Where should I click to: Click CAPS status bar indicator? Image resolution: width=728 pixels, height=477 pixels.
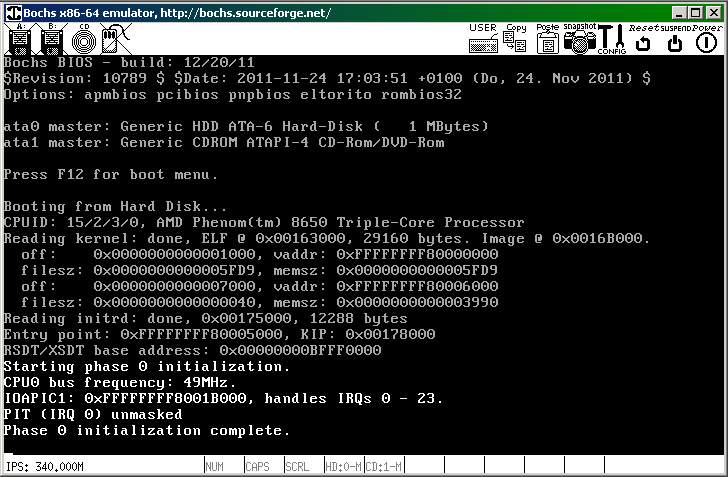[x=257, y=466]
